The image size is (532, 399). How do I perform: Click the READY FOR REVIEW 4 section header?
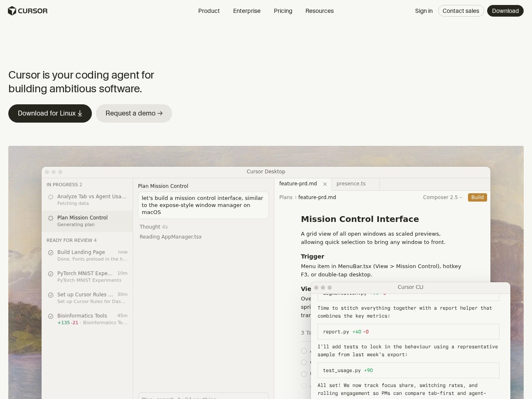(x=71, y=240)
